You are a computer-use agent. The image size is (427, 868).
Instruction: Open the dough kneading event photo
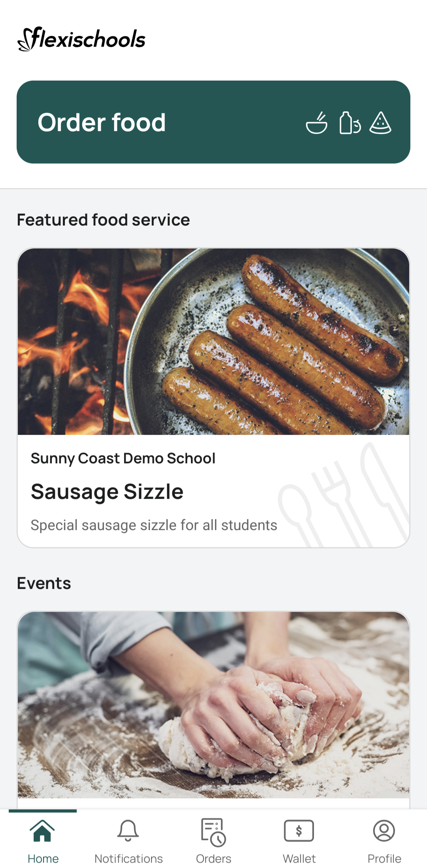[213, 705]
